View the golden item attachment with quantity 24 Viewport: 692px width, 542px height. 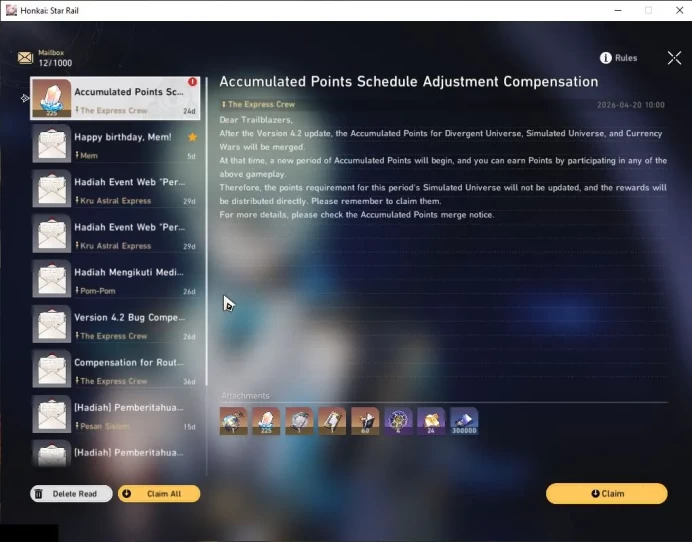tap(431, 421)
